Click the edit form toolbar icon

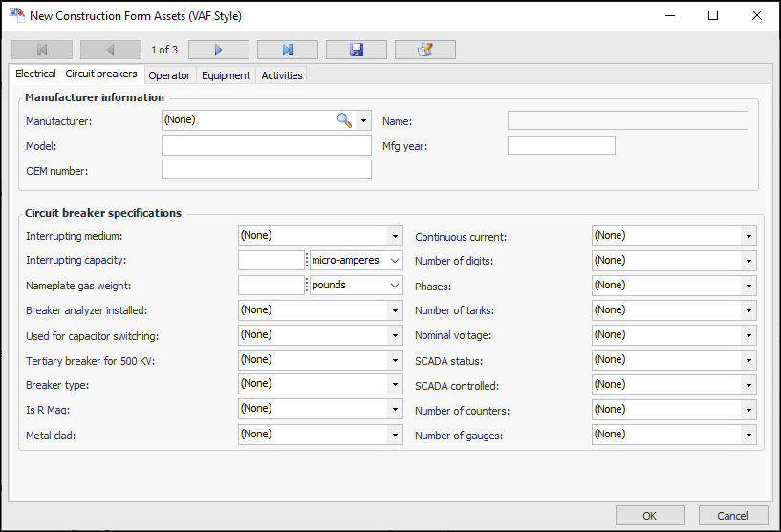[424, 50]
